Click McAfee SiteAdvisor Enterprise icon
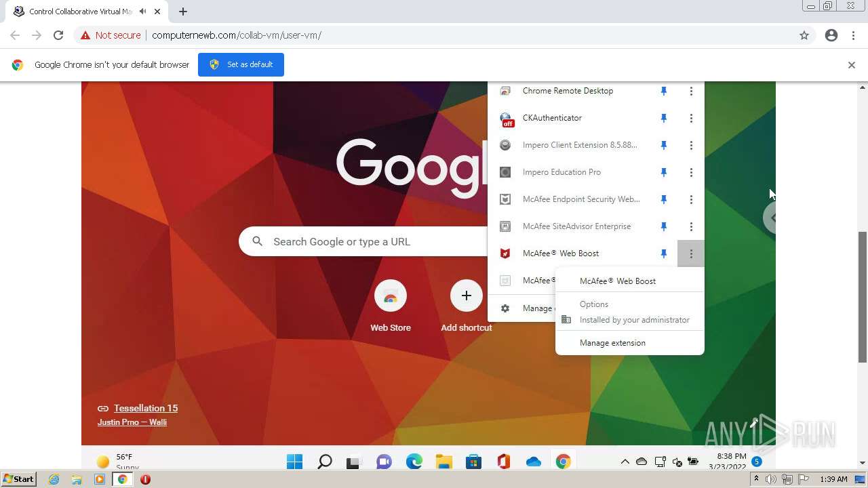This screenshot has height=488, width=868. 505,226
